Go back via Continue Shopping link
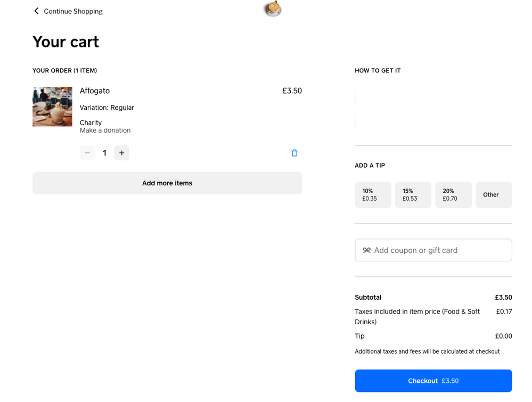 tap(73, 11)
